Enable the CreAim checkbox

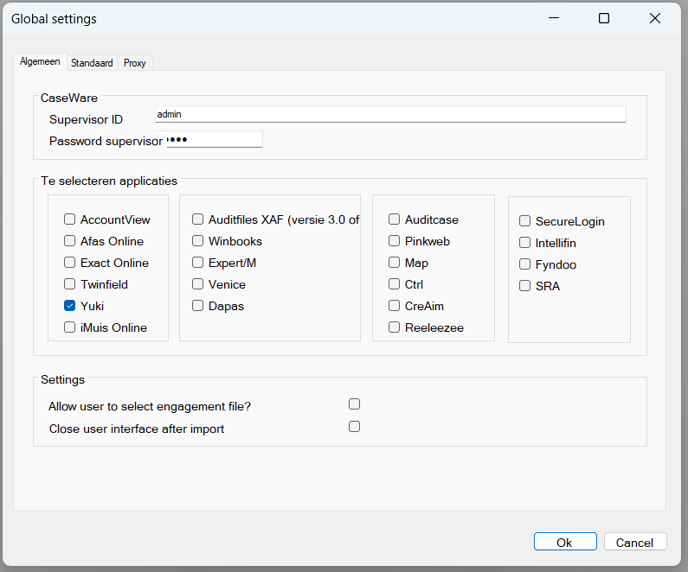[x=394, y=305]
